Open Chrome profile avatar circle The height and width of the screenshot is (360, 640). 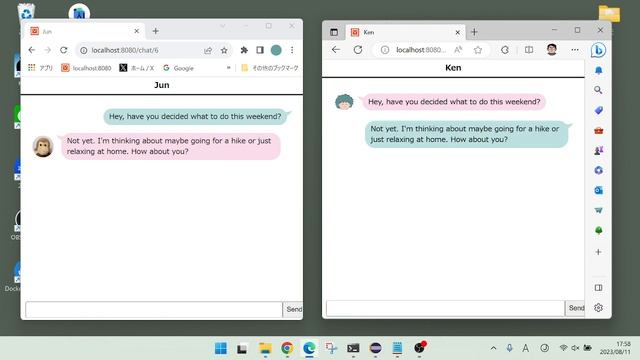coord(276,50)
